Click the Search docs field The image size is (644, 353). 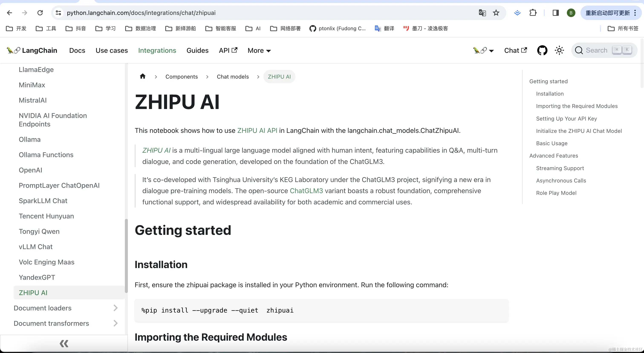click(x=604, y=50)
